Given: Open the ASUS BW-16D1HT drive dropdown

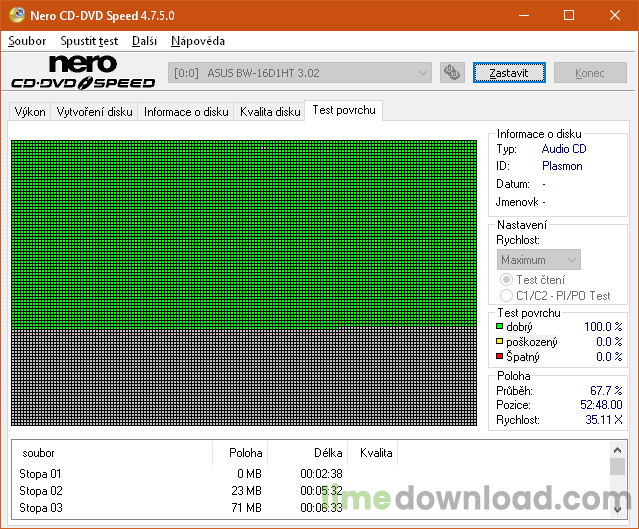Looking at the screenshot, I should click(300, 73).
